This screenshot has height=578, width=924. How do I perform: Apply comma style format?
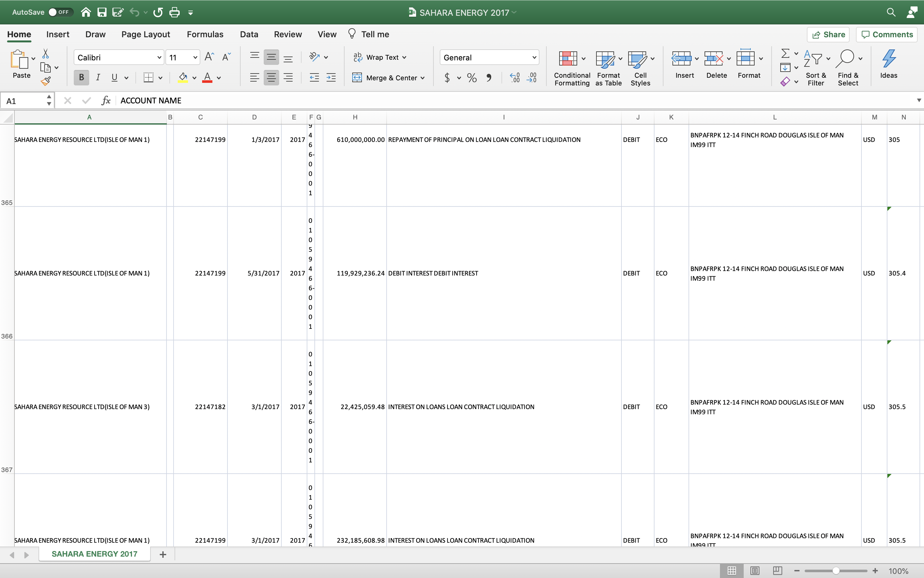(489, 78)
